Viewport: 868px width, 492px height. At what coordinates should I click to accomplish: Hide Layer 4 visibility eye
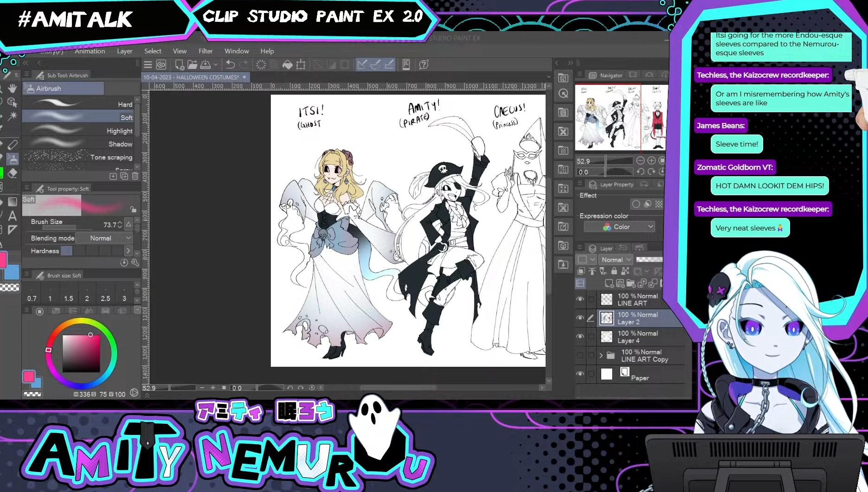coord(580,336)
